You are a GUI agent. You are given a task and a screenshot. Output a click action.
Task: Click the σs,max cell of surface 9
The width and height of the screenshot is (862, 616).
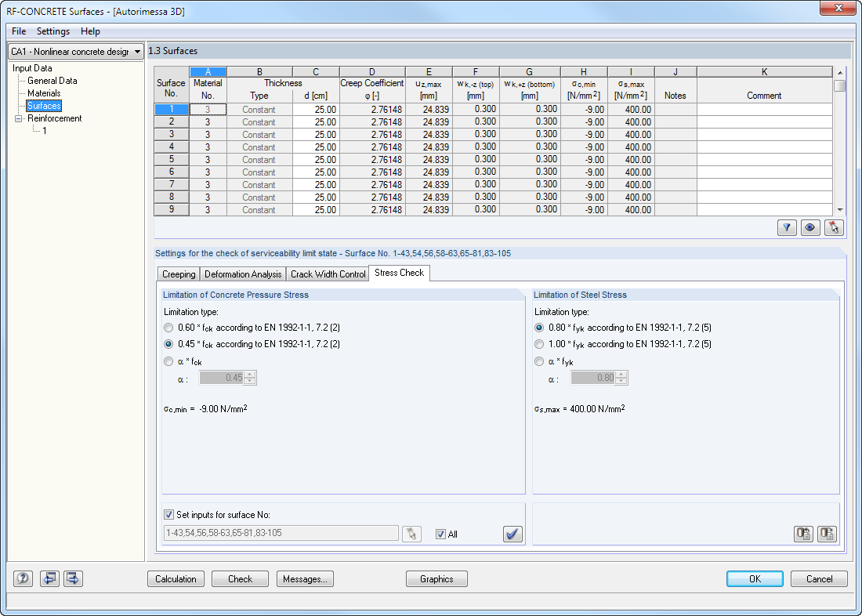click(631, 209)
